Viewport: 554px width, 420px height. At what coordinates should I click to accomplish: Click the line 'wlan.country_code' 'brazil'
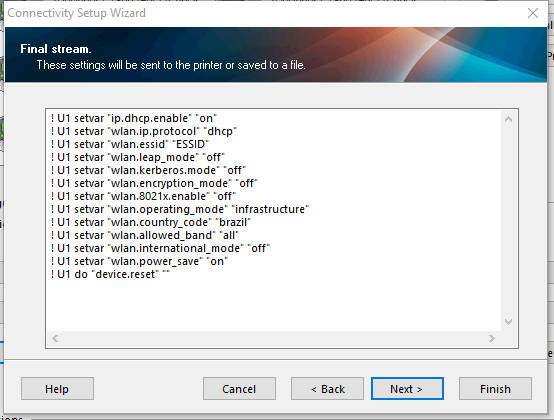pyautogui.click(x=151, y=222)
